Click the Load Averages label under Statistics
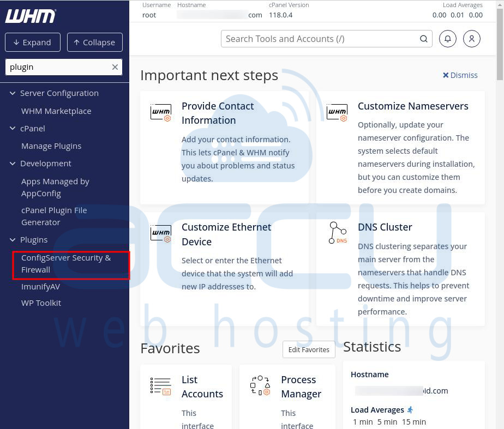Screen dimensions: 504x429 377,410
